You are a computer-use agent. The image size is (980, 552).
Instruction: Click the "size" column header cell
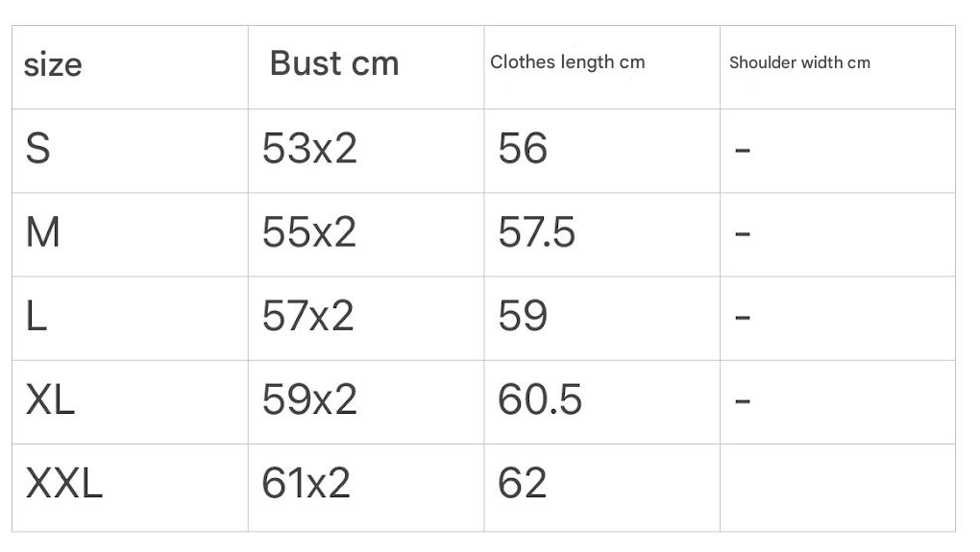point(53,65)
